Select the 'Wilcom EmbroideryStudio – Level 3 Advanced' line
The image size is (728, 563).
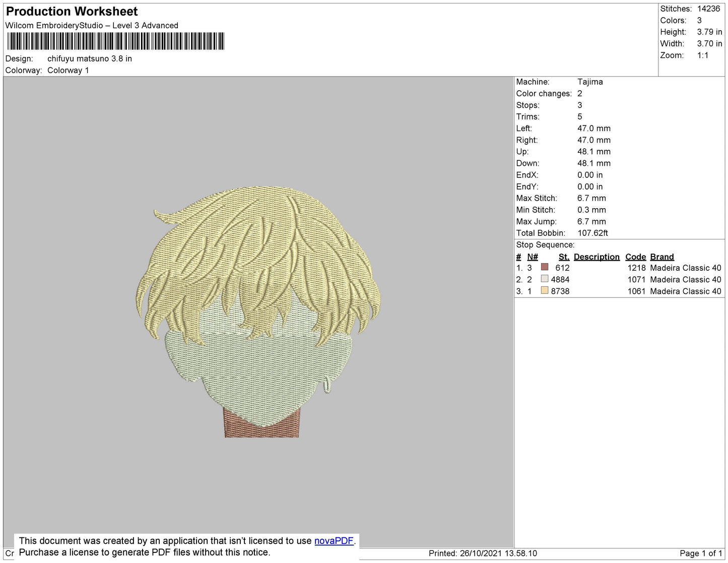click(92, 26)
